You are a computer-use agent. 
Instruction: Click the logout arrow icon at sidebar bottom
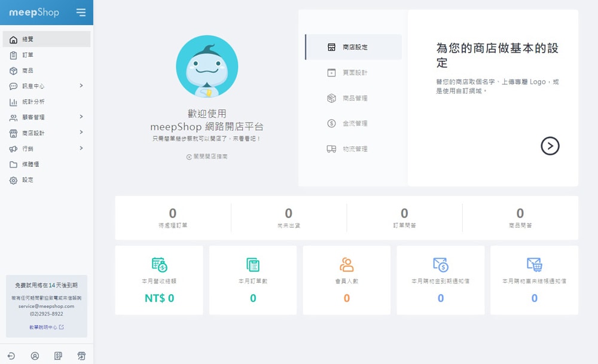coord(11,356)
